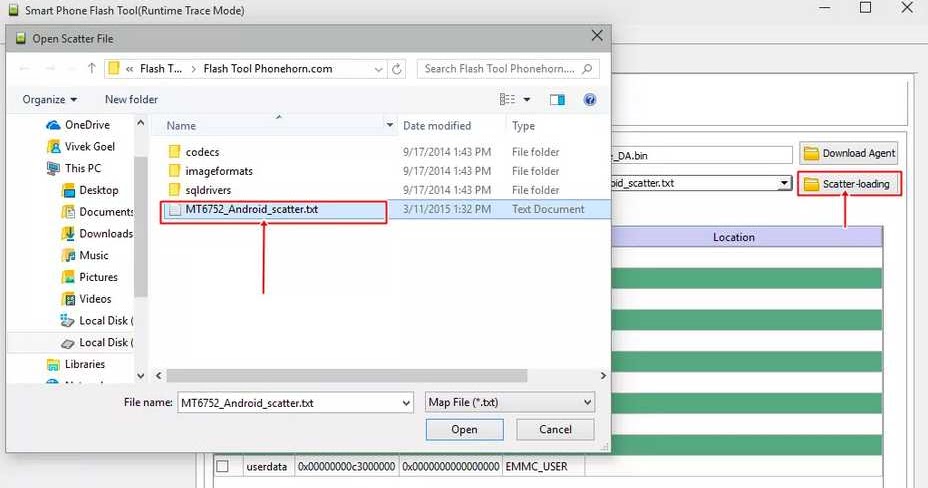Click userdata partition name cell
928x488 pixels.
pos(266,467)
